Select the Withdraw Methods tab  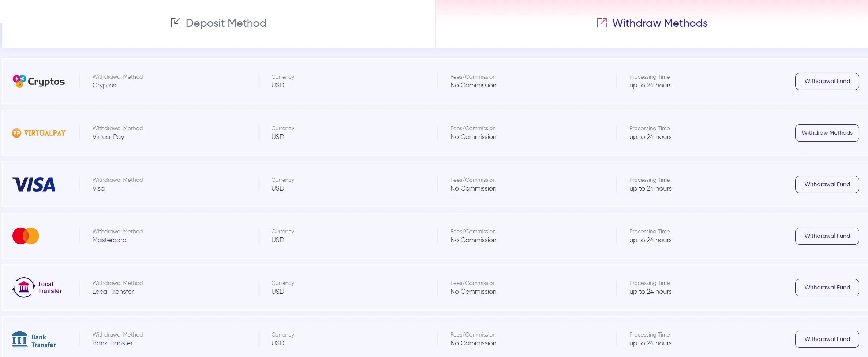(x=652, y=23)
